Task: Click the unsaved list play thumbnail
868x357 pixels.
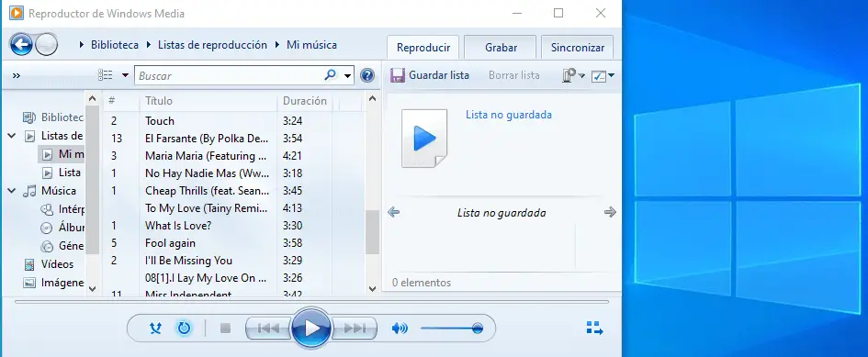Action: (x=424, y=139)
